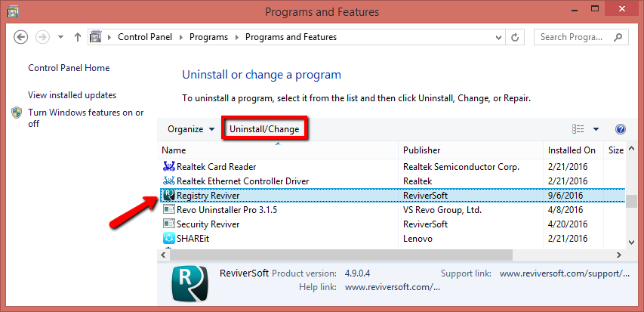
Task: Click Programs and Features breadcrumb
Action: pyautogui.click(x=291, y=37)
